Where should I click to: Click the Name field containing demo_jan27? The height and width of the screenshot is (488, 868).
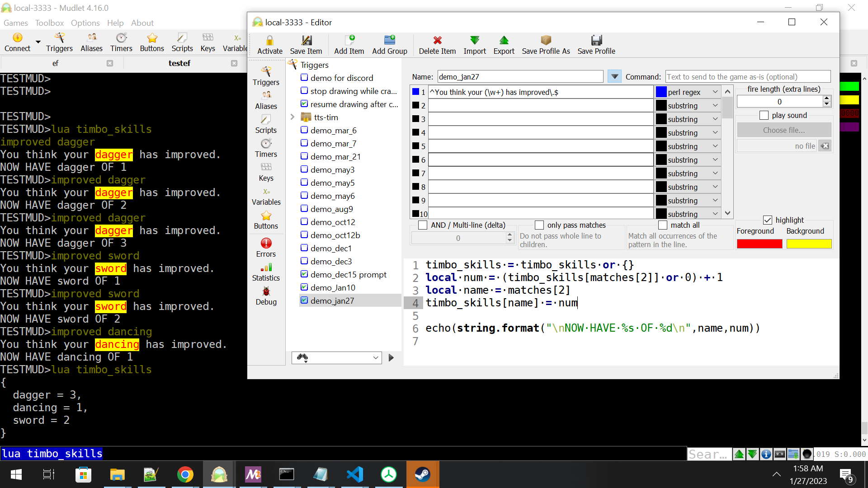point(520,77)
